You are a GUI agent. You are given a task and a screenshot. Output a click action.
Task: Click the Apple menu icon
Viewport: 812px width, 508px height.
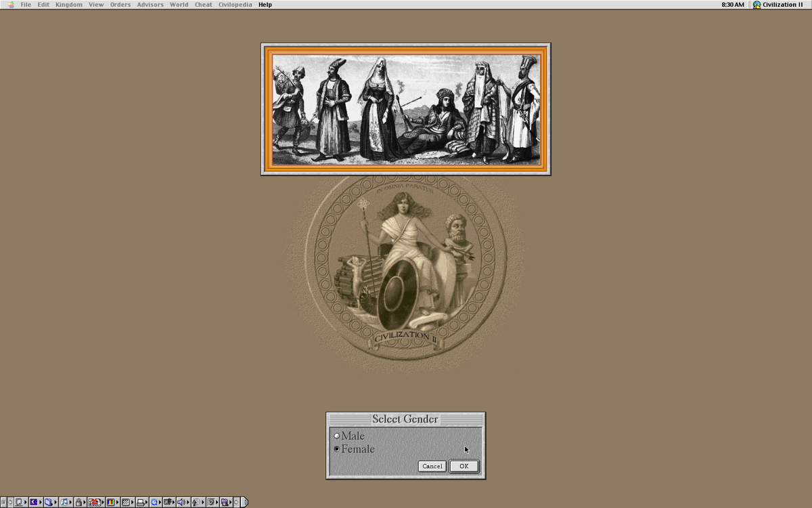10,5
